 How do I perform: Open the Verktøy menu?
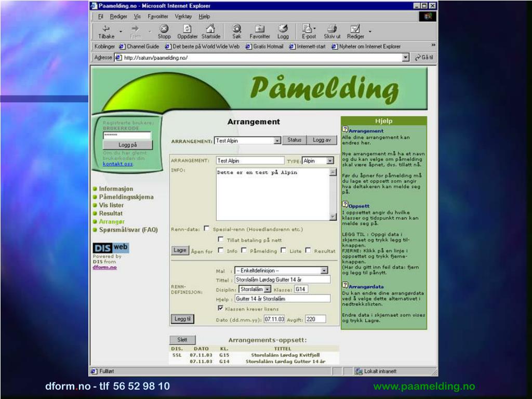[x=183, y=16]
